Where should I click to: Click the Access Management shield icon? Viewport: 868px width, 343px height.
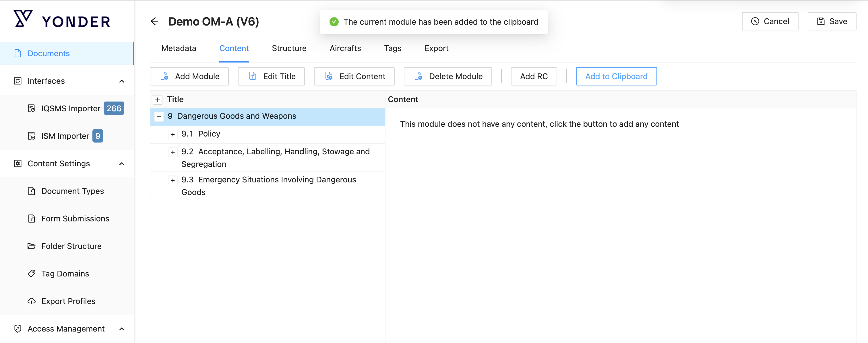coord(18,329)
